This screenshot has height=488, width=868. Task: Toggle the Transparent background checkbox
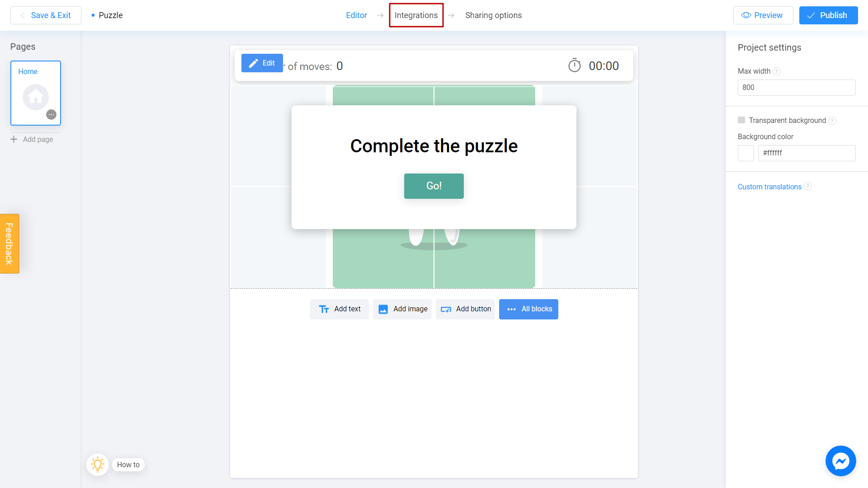(741, 120)
